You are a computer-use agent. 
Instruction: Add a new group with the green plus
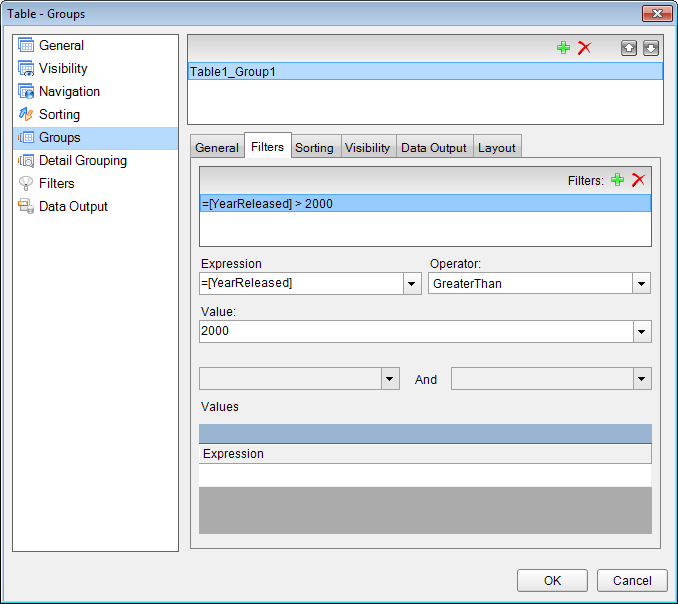point(563,48)
